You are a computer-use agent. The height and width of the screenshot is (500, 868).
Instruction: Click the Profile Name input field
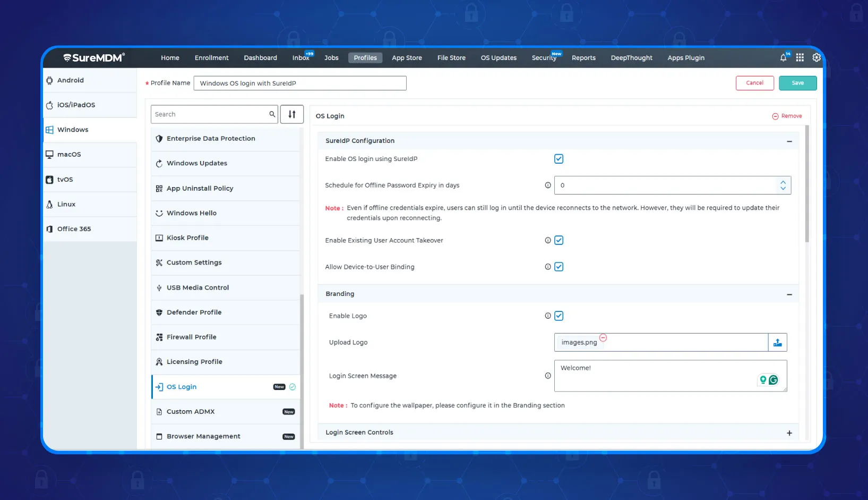[x=300, y=83]
